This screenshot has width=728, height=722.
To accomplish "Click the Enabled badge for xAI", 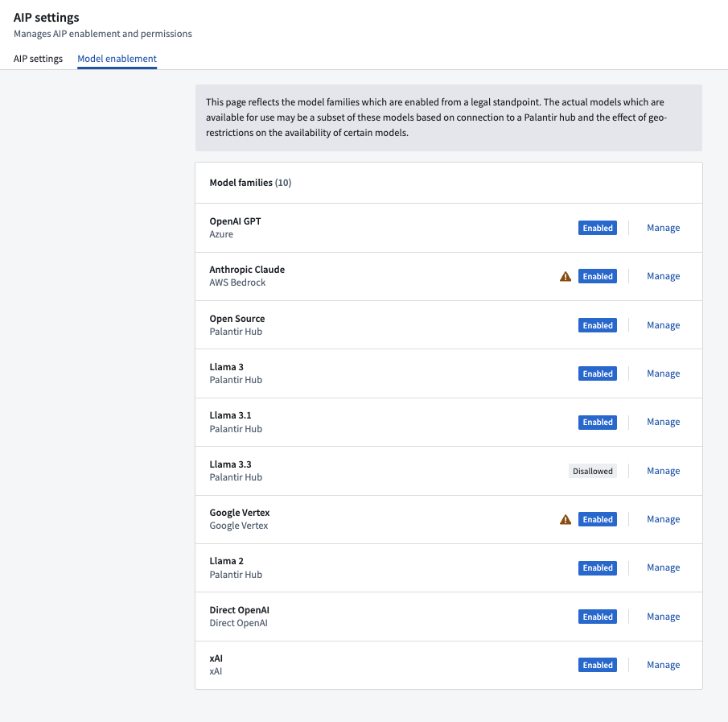I will pyautogui.click(x=598, y=665).
